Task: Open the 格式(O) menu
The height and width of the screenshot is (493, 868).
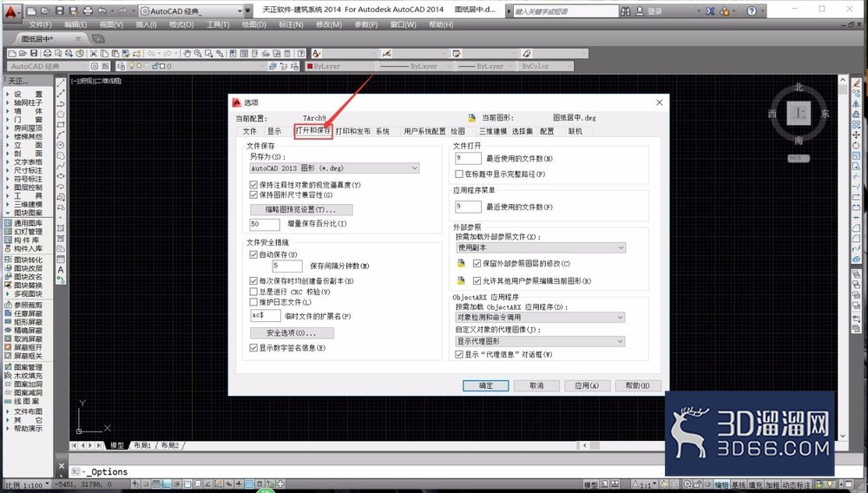Action: tap(181, 25)
